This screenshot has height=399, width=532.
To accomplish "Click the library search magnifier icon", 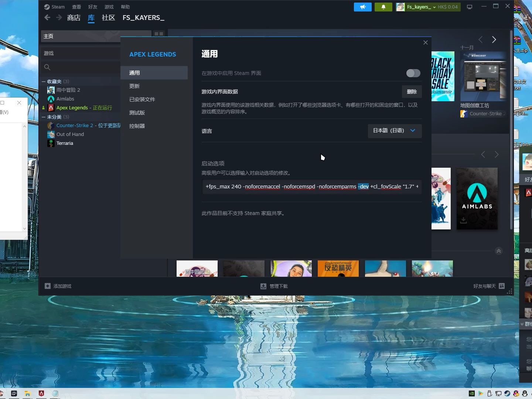I will (x=47, y=67).
